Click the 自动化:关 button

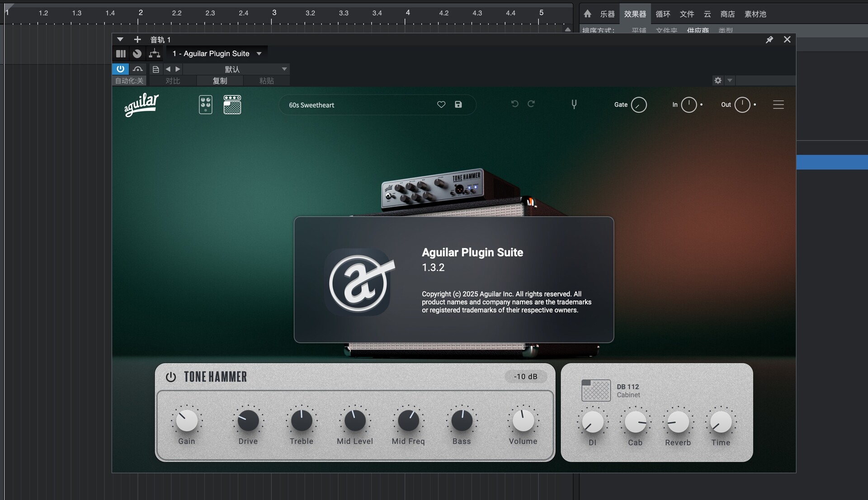pos(129,81)
